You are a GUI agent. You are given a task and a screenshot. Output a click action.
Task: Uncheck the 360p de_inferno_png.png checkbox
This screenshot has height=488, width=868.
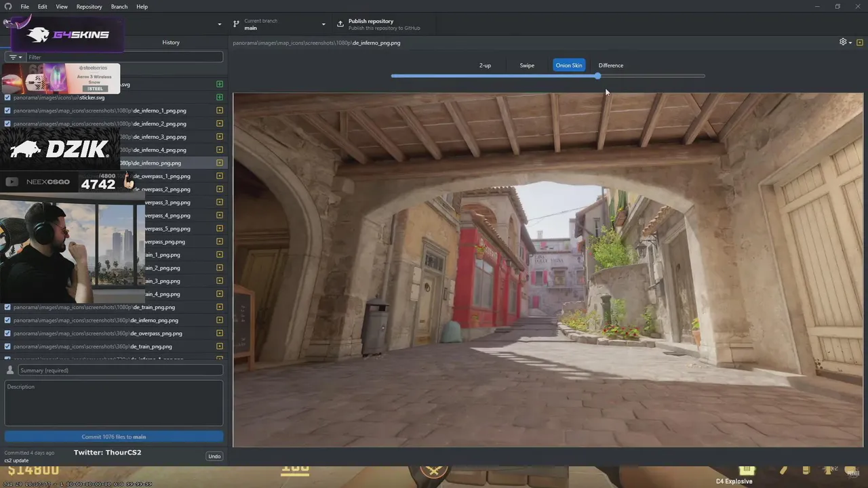(7, 320)
